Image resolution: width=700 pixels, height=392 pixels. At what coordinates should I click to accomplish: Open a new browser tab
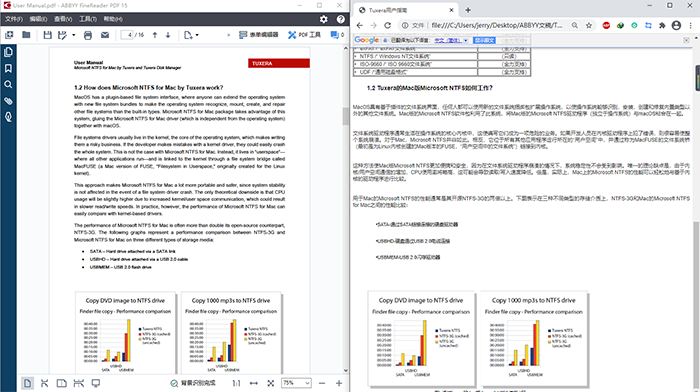468,10
